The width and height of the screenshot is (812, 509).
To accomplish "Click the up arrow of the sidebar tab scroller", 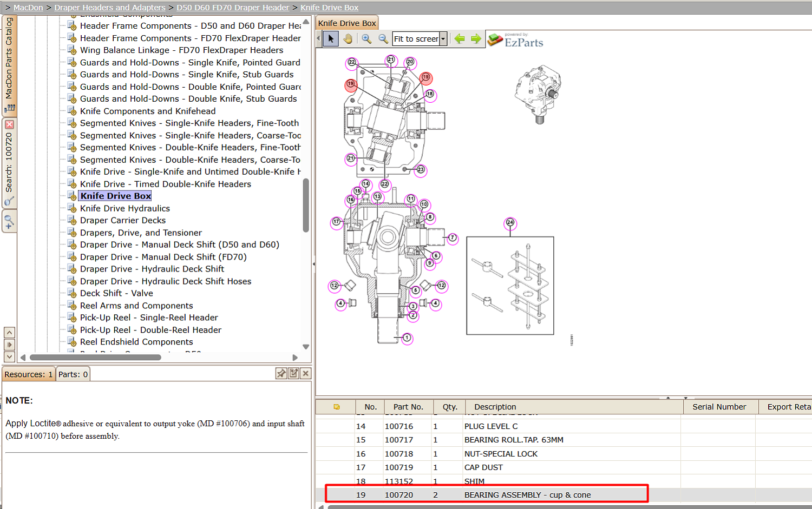I will pyautogui.click(x=9, y=332).
